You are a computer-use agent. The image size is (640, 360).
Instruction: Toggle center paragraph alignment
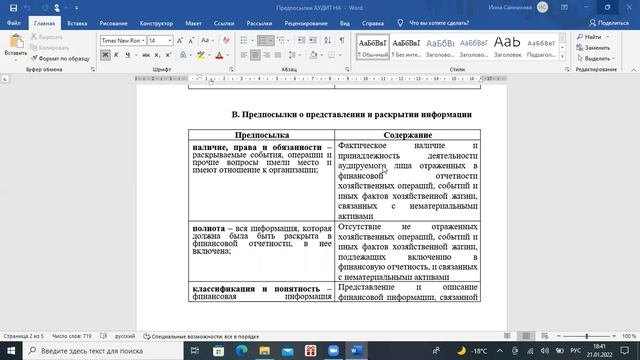pyautogui.click(x=256, y=55)
